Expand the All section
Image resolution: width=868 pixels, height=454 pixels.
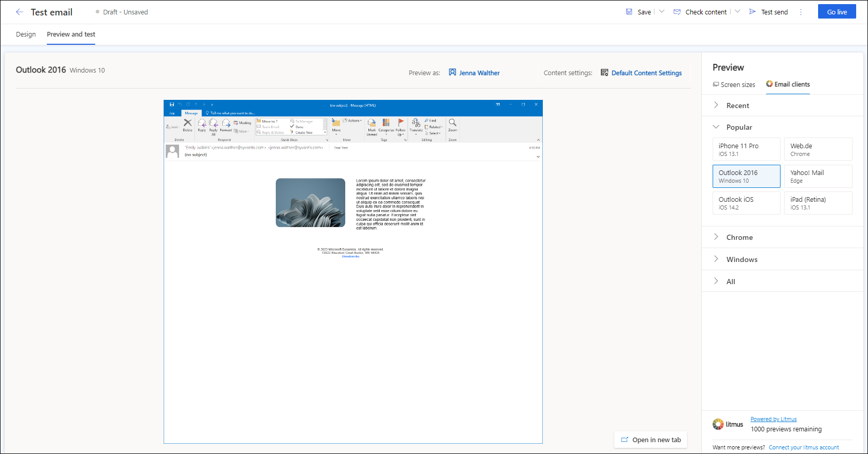(x=783, y=282)
